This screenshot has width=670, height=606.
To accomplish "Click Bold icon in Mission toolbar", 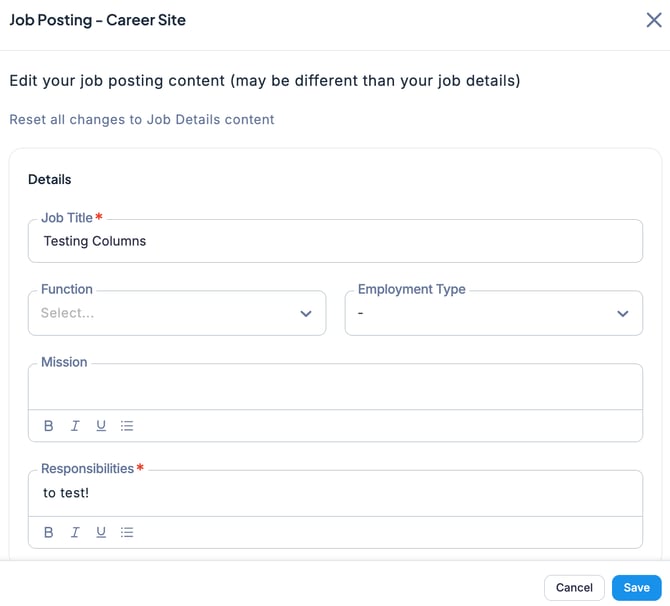I will [49, 426].
